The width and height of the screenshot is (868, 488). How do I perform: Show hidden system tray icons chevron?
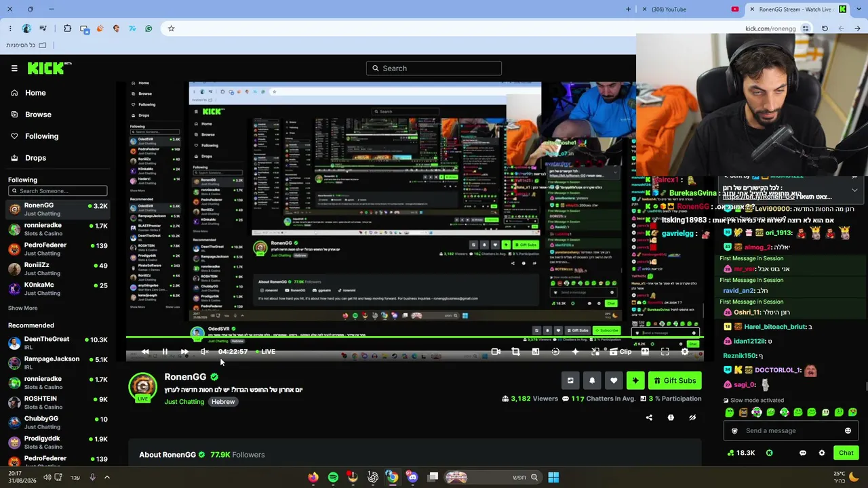click(x=106, y=477)
